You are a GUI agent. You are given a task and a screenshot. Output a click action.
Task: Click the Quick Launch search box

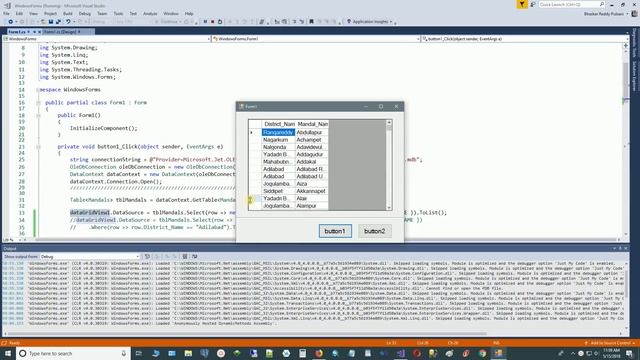point(571,4)
